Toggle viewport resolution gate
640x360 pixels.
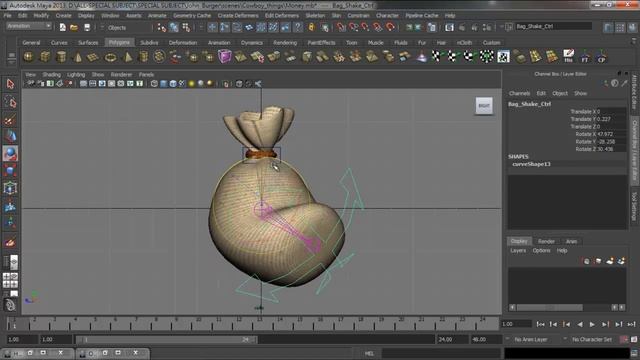click(x=102, y=84)
